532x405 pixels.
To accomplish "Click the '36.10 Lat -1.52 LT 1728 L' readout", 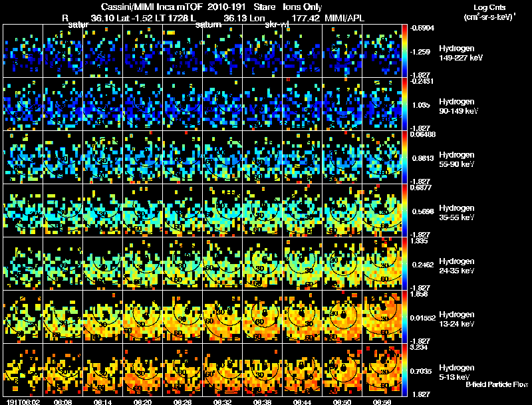I will [144, 18].
